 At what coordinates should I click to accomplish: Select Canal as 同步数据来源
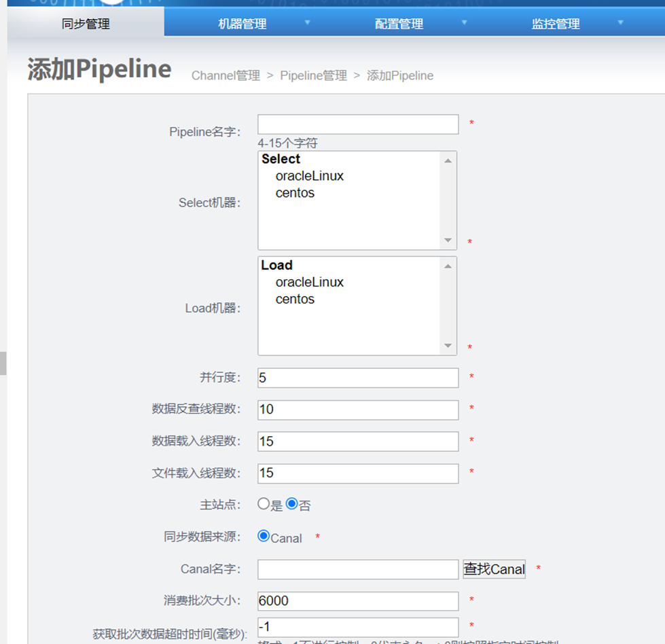[264, 536]
